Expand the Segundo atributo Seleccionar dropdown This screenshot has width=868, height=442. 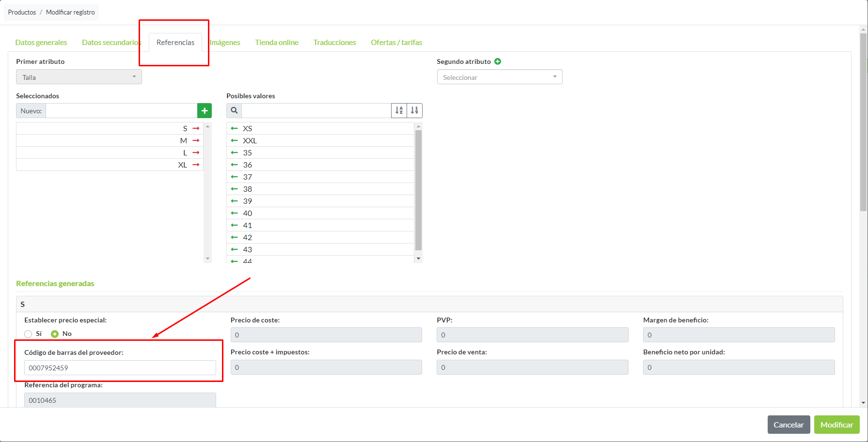(x=499, y=77)
